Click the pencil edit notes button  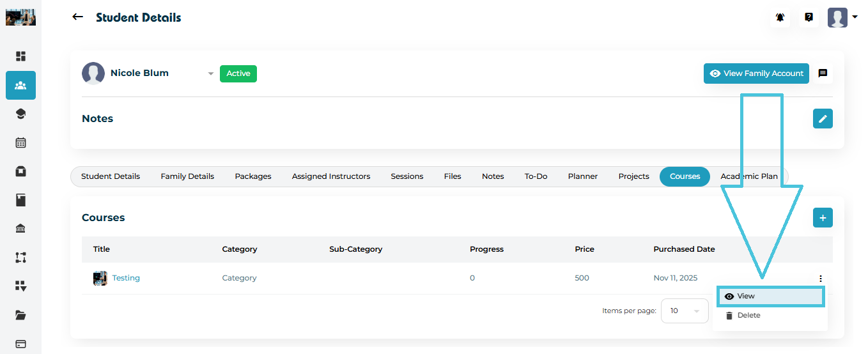[823, 119]
